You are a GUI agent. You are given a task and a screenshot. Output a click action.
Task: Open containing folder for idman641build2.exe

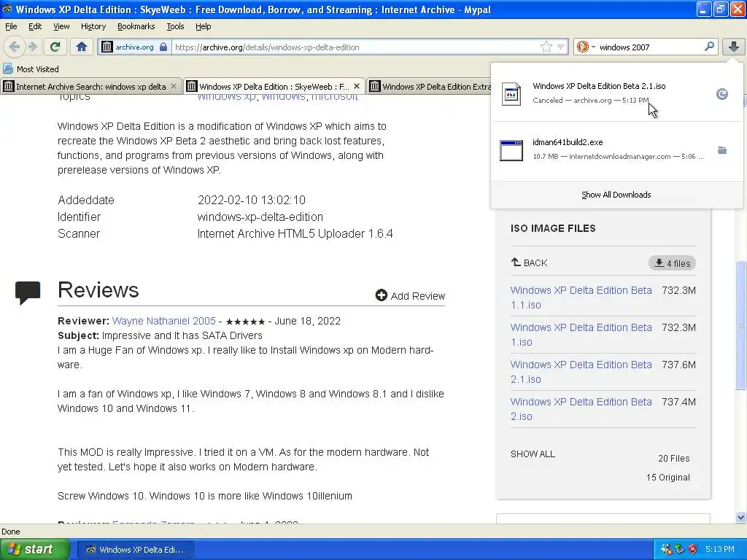721,150
